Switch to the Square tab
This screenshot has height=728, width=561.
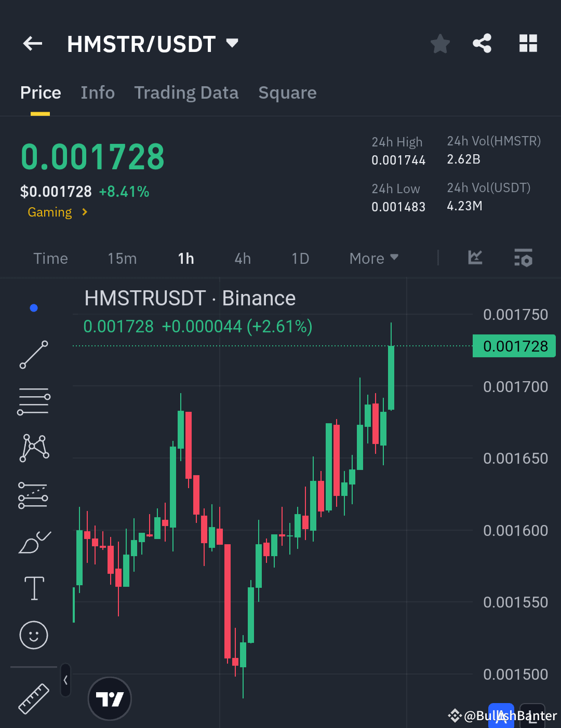tap(287, 92)
